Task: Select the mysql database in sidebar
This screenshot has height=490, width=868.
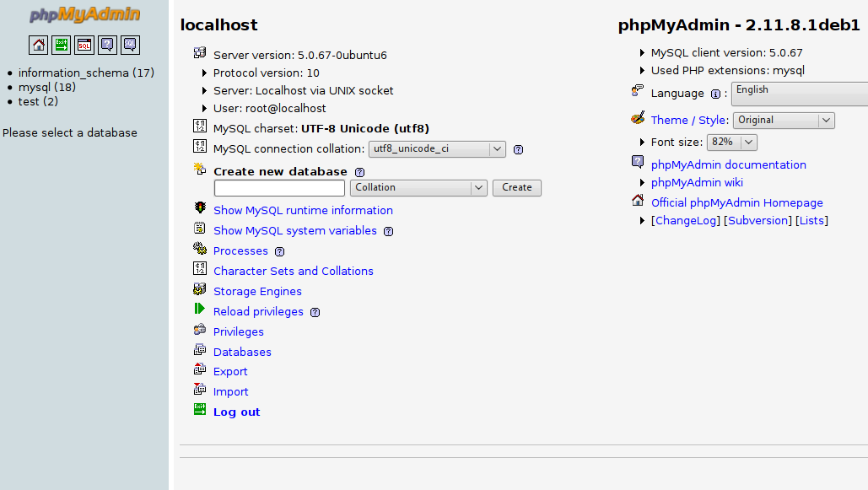Action: (35, 87)
